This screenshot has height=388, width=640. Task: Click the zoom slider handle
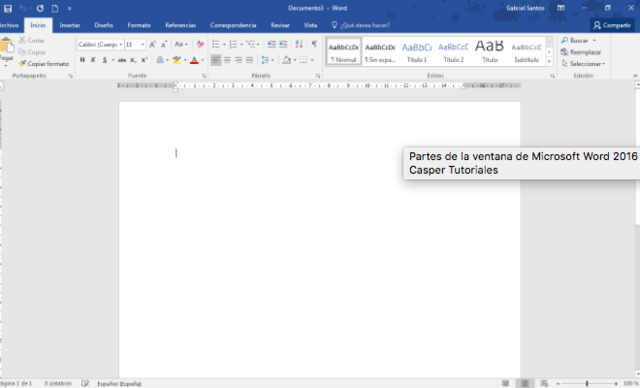pos(587,384)
